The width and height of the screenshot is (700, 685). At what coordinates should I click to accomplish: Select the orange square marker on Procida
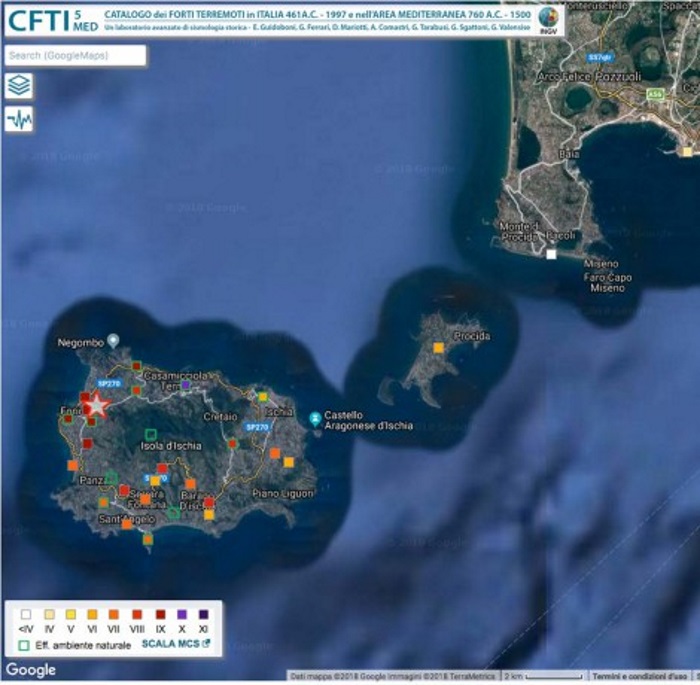438,348
